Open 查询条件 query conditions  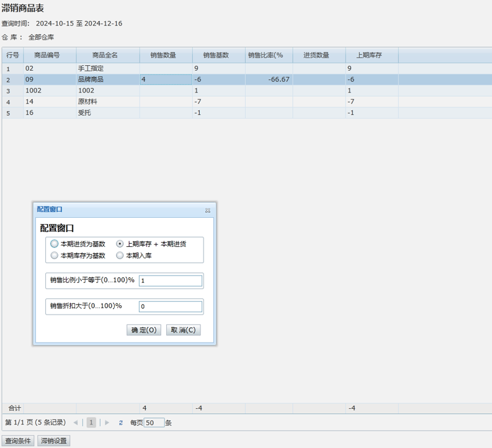click(x=18, y=441)
